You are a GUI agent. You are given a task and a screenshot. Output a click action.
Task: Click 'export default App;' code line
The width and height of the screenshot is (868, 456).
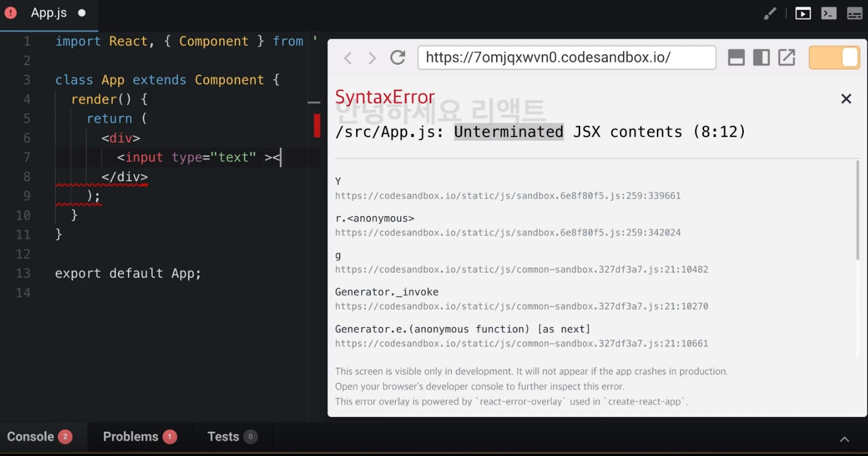pos(128,274)
